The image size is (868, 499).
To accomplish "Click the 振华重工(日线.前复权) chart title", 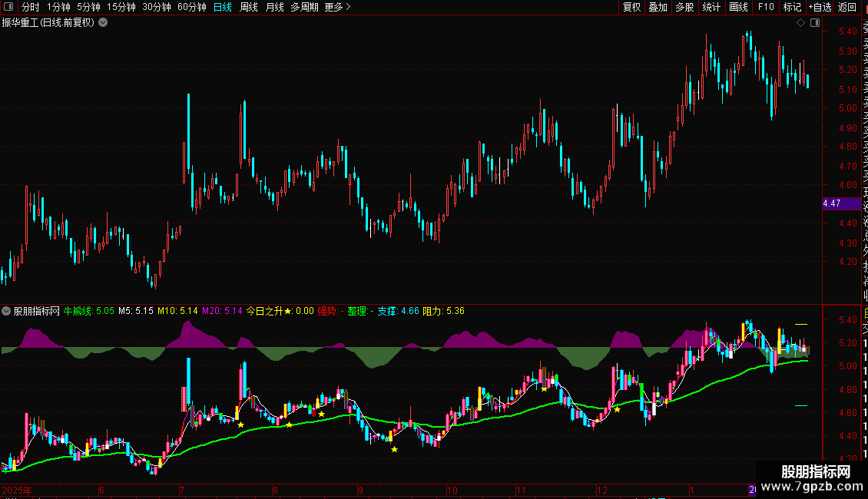I will [48, 23].
